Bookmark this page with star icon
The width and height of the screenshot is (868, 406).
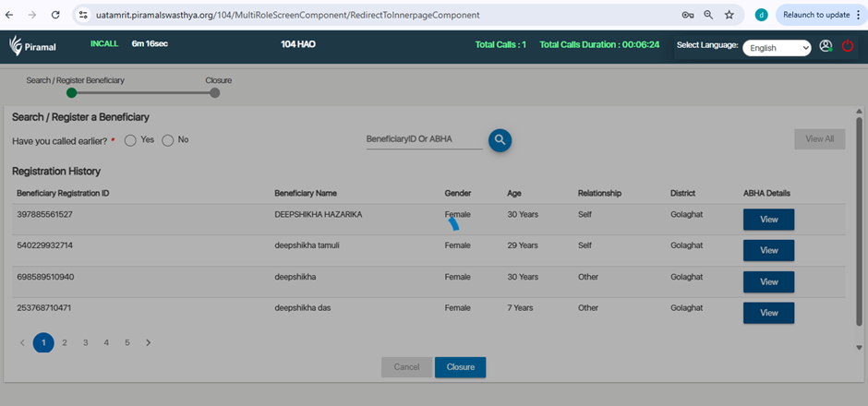[x=729, y=15]
